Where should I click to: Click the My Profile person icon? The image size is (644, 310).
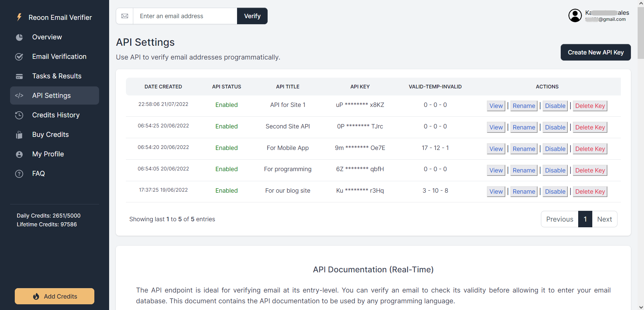click(x=19, y=154)
